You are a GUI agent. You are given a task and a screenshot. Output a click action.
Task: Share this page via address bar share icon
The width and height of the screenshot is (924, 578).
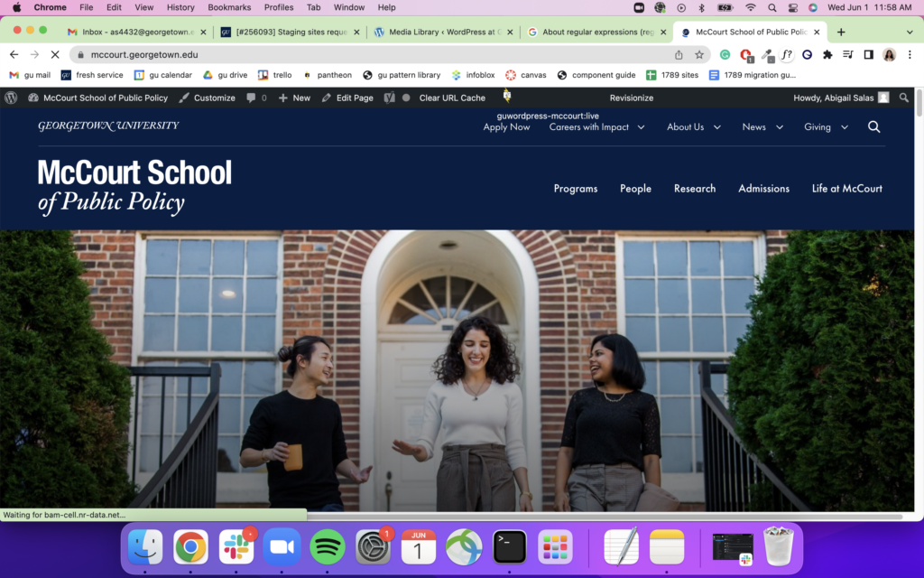pos(679,54)
